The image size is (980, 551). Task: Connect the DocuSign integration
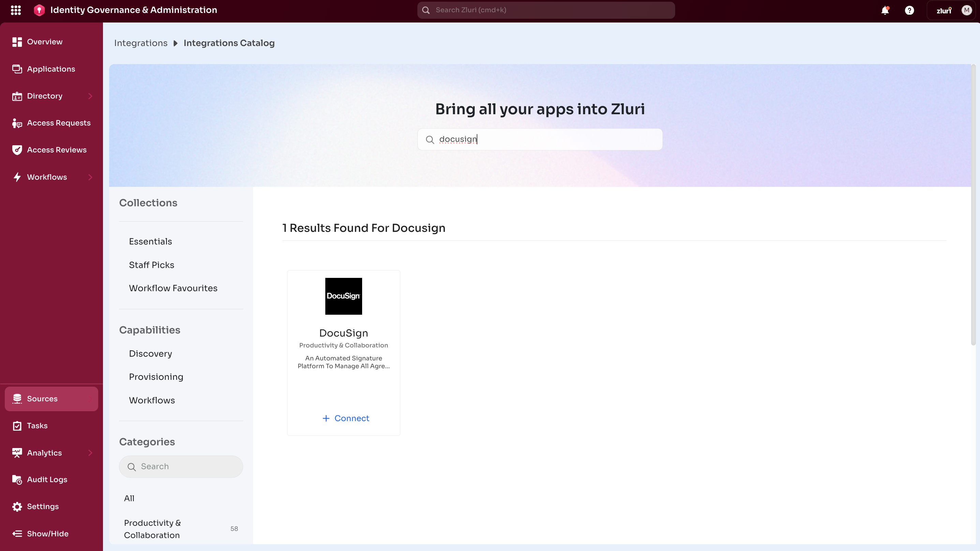[x=345, y=418]
